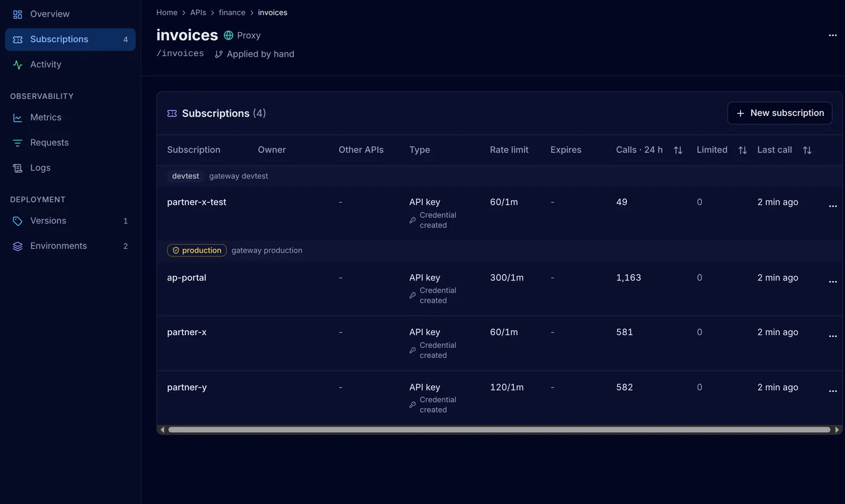Open Requests in the sidebar

coord(70,142)
